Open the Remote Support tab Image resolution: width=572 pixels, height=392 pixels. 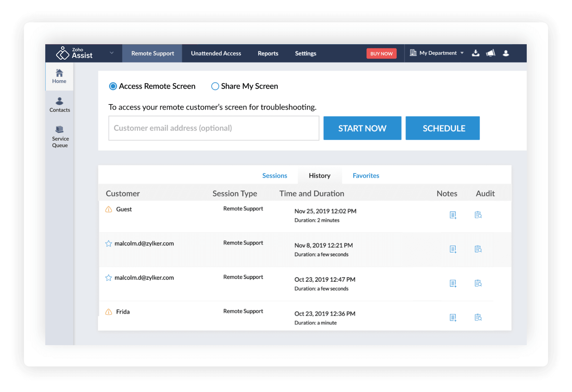(x=152, y=53)
